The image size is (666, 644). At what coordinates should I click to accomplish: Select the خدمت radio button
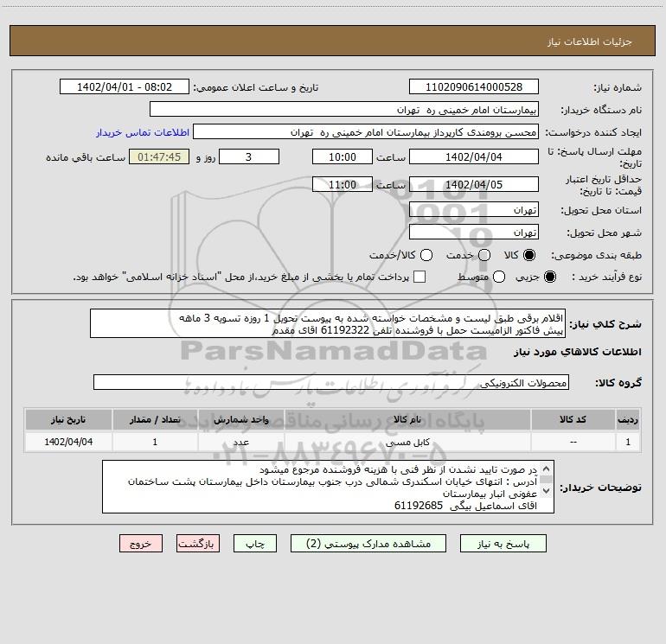pos(484,255)
